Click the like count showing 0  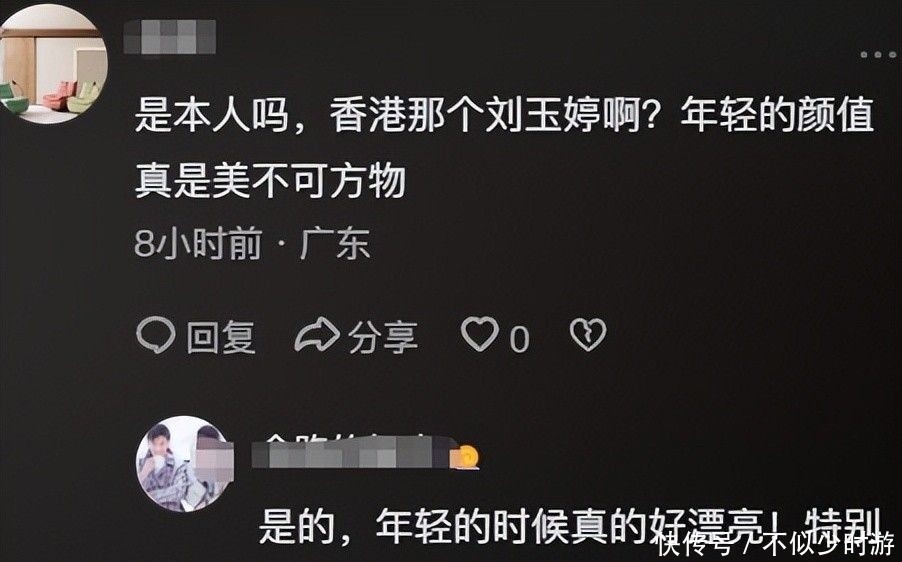coord(519,339)
